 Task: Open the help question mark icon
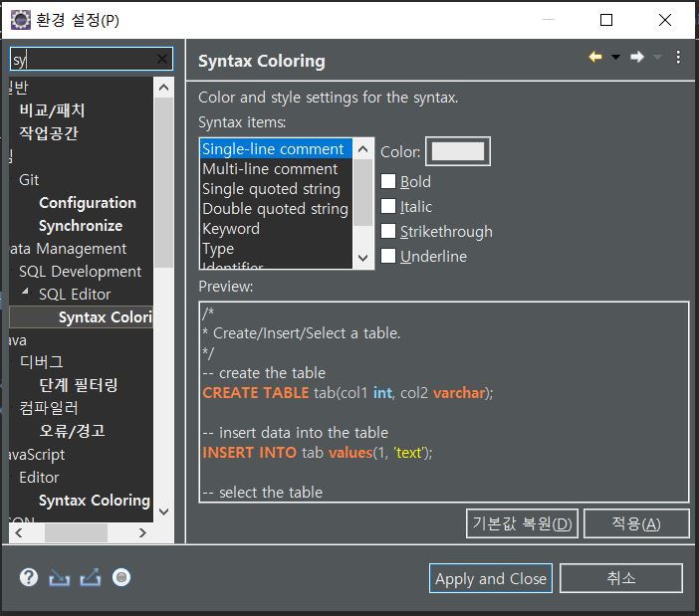click(29, 577)
